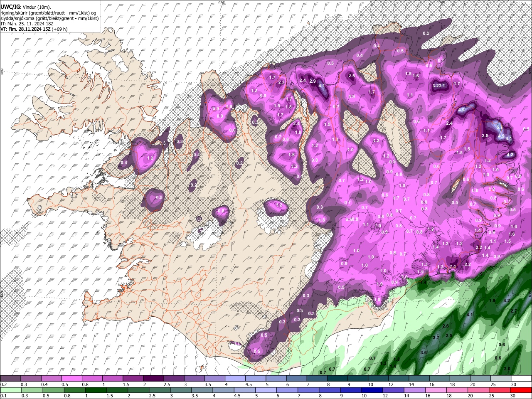The image size is (532, 399).
Task: Pick the 0.1 pale green swatch in rain scale
Action: coord(11,390)
